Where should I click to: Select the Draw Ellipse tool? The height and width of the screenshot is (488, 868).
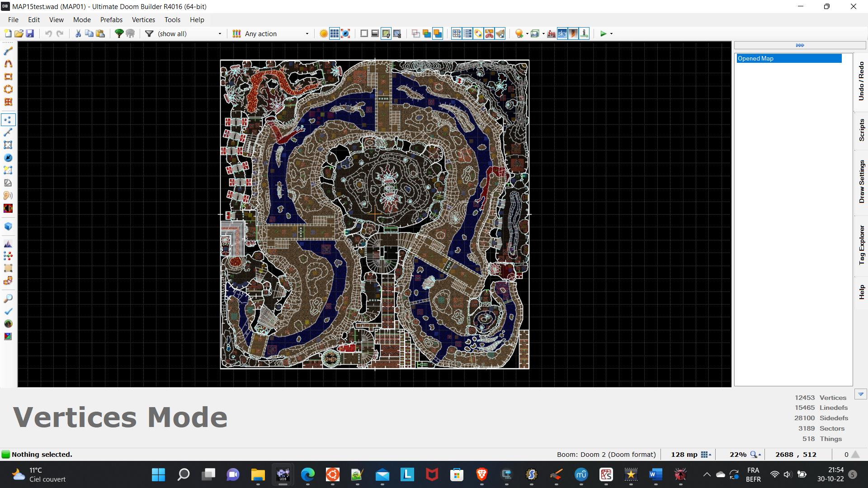point(8,89)
